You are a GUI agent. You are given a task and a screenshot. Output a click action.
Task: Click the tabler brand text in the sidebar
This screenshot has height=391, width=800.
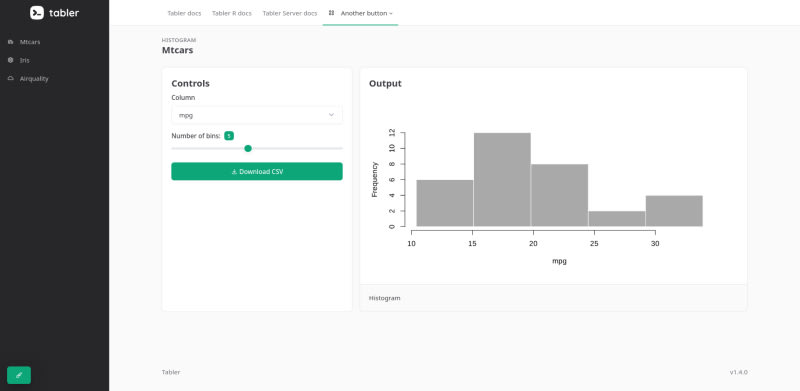pyautogui.click(x=64, y=13)
